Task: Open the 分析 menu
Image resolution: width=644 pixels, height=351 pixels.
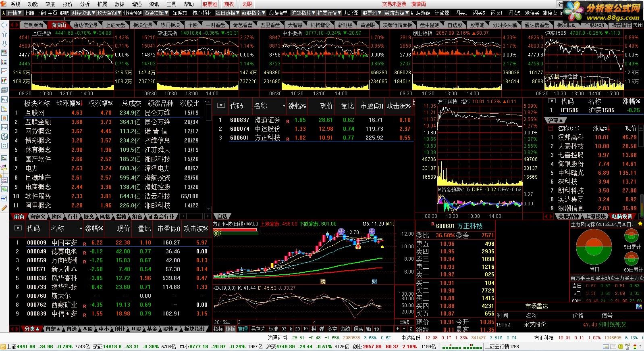Action: (x=85, y=4)
